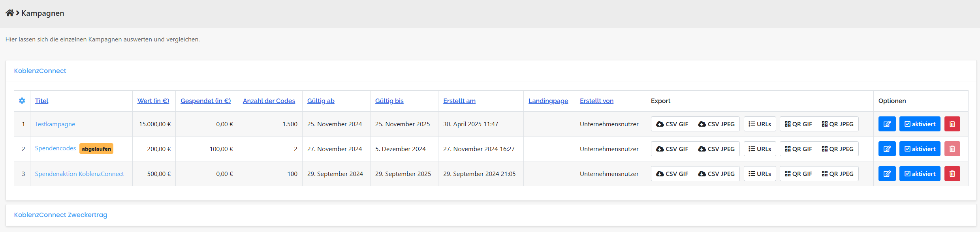Edit the Testkampagne campaign

887,124
